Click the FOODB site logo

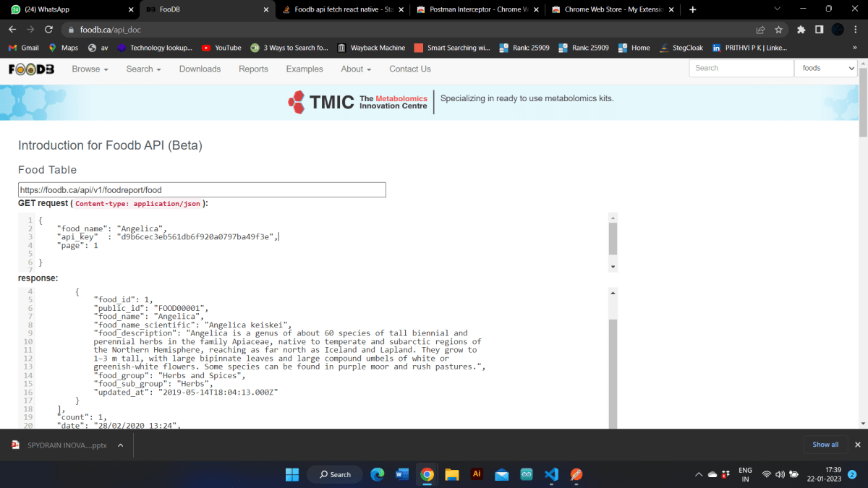click(31, 69)
